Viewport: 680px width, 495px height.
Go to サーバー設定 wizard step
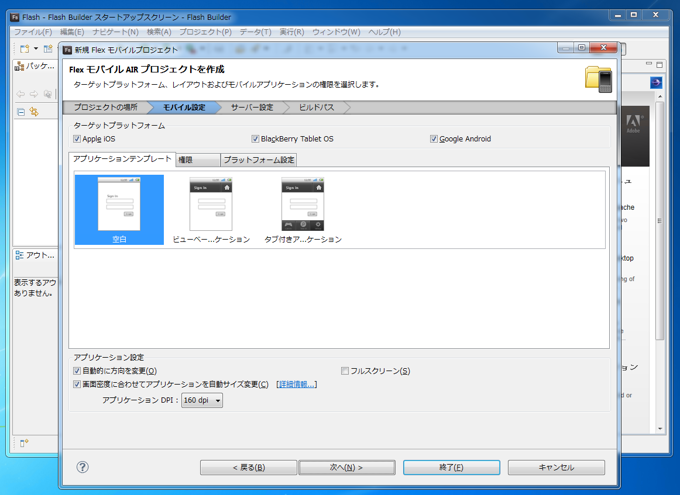(x=252, y=107)
